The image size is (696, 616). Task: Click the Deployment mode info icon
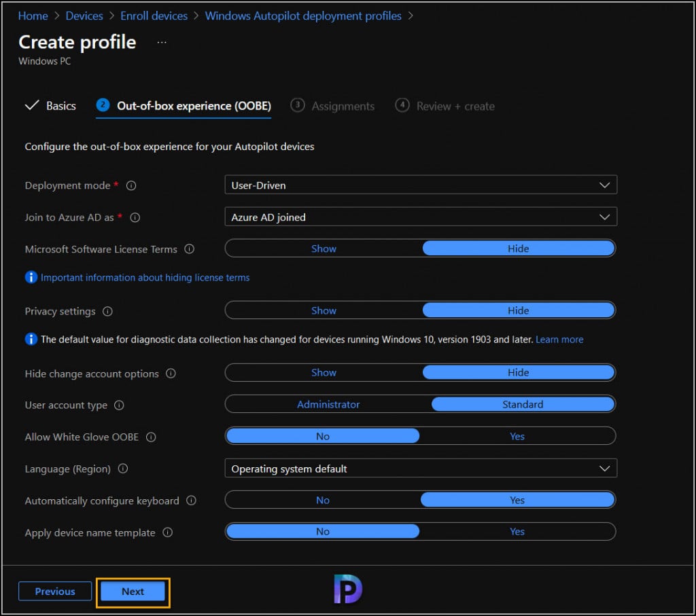pos(131,186)
